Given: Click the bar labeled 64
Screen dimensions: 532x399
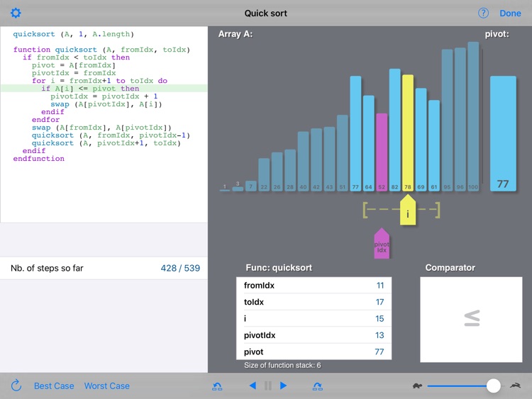Looking at the screenshot, I should 368,143.
